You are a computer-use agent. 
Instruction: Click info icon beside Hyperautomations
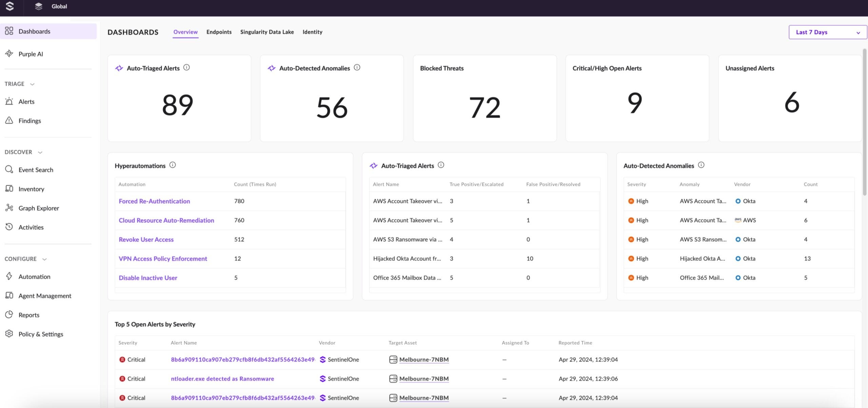click(x=173, y=165)
